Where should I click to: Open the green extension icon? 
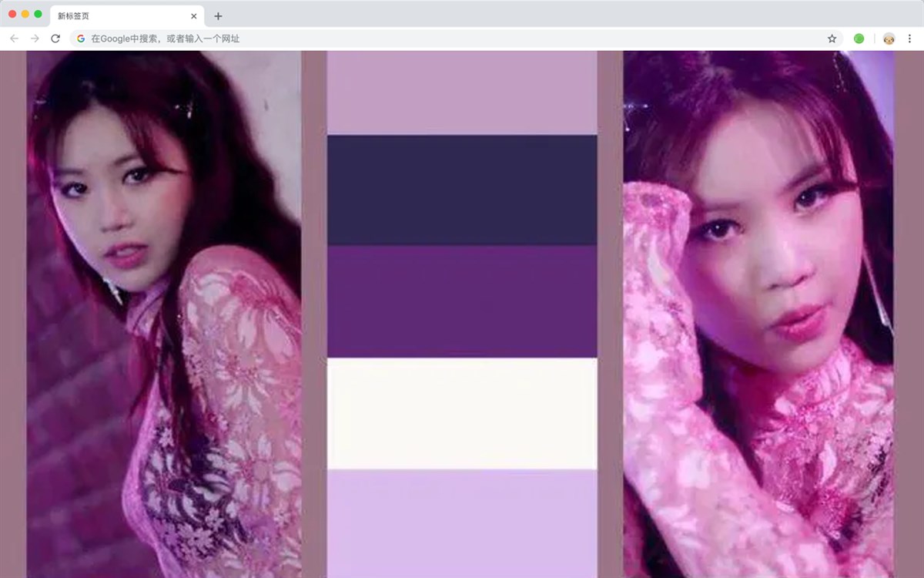pyautogui.click(x=859, y=39)
